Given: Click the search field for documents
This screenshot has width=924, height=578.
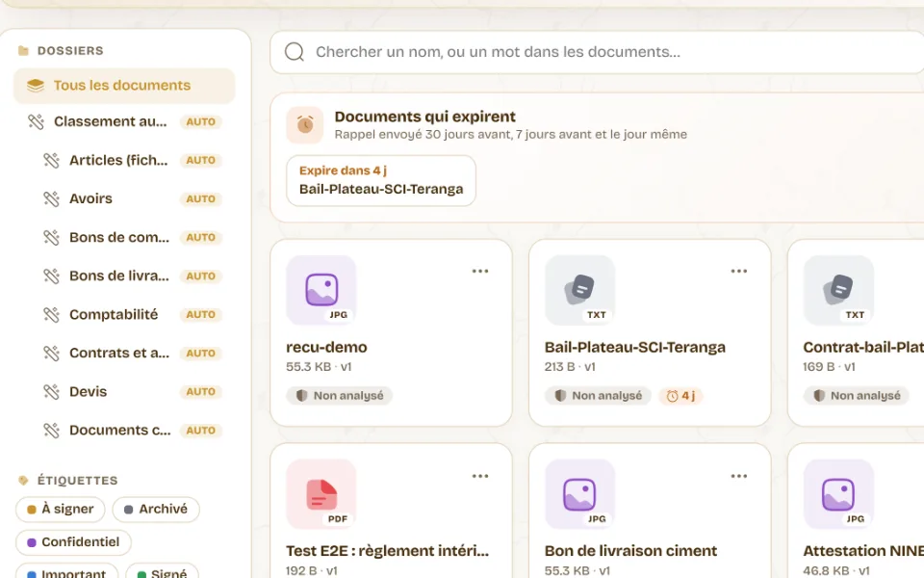Looking at the screenshot, I should click(x=597, y=52).
